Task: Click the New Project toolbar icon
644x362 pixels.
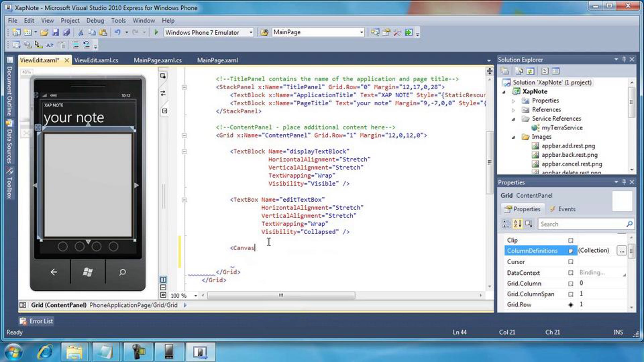Action: [x=16, y=32]
